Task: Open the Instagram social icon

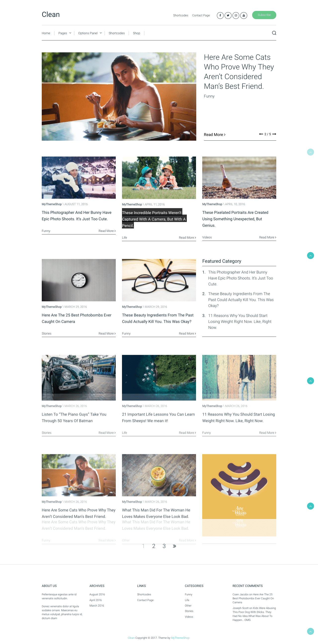Action: point(236,15)
